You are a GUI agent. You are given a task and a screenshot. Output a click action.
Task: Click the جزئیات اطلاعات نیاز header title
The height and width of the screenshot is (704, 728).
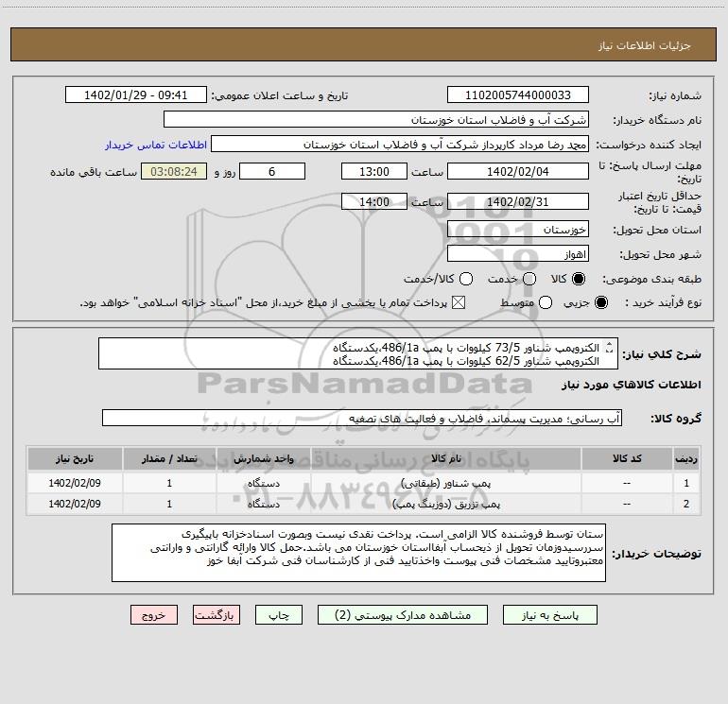644,45
